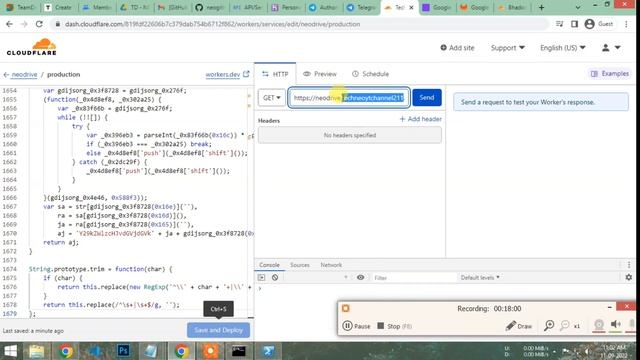Toggle recorder speaker audio

pyautogui.click(x=616, y=325)
